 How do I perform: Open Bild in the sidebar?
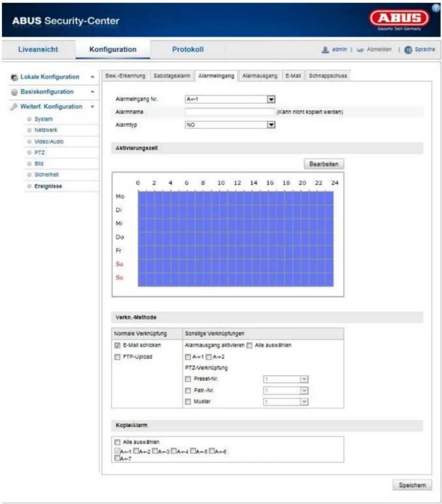click(x=39, y=164)
